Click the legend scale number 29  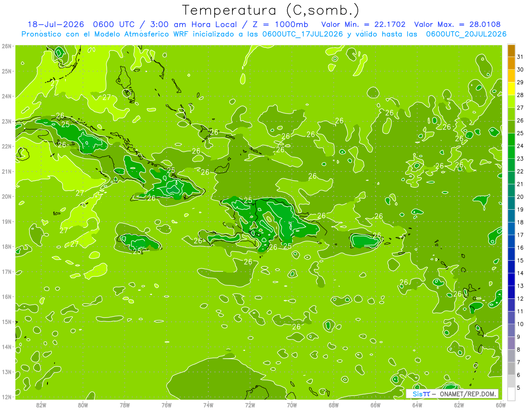tap(520, 82)
